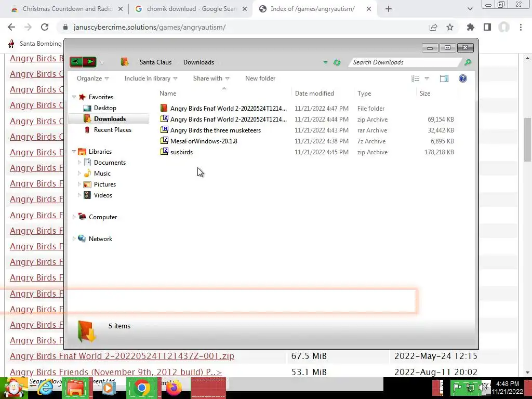The width and height of the screenshot is (532, 399).
Task: Click the Chrome address bar URL
Action: coord(149,27)
